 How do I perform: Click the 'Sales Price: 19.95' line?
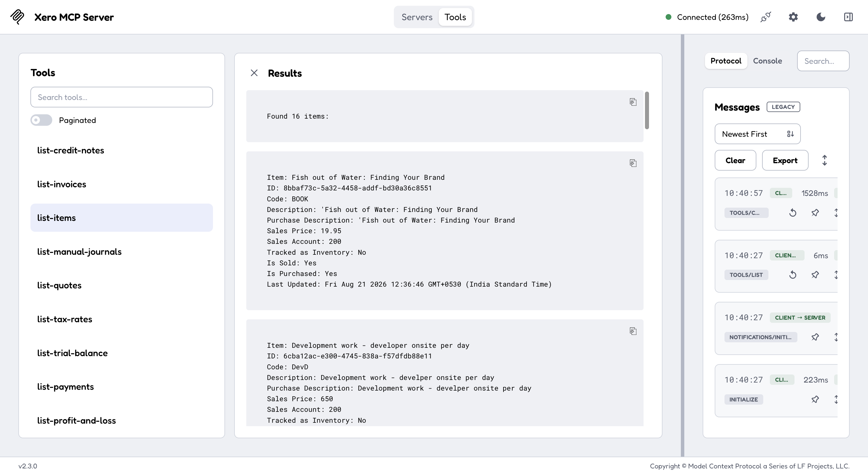304,231
